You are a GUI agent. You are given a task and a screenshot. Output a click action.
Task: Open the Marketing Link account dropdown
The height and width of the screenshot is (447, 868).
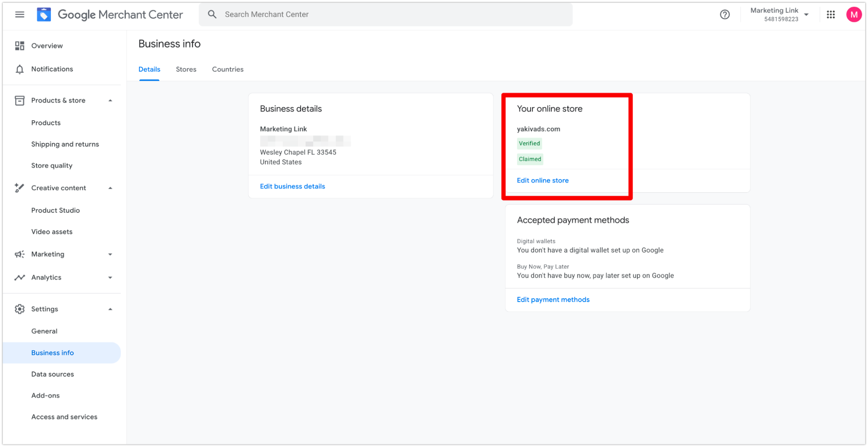(x=806, y=14)
